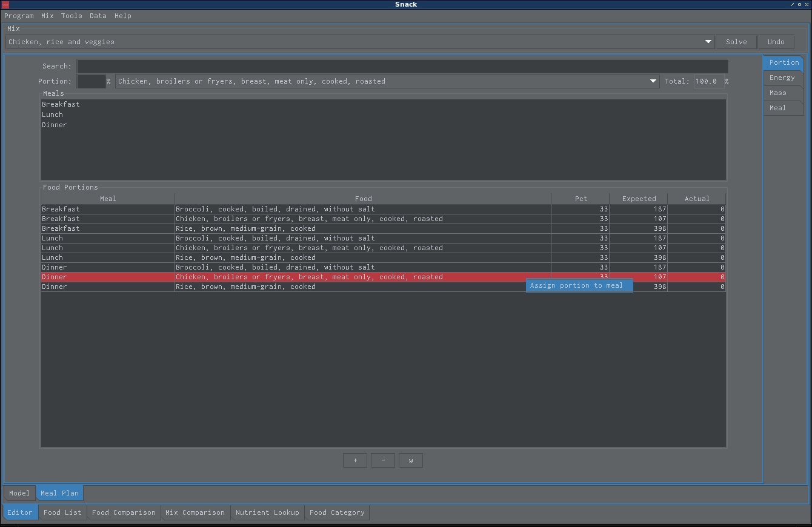Select the Dinner Rice portion row

coord(383,287)
